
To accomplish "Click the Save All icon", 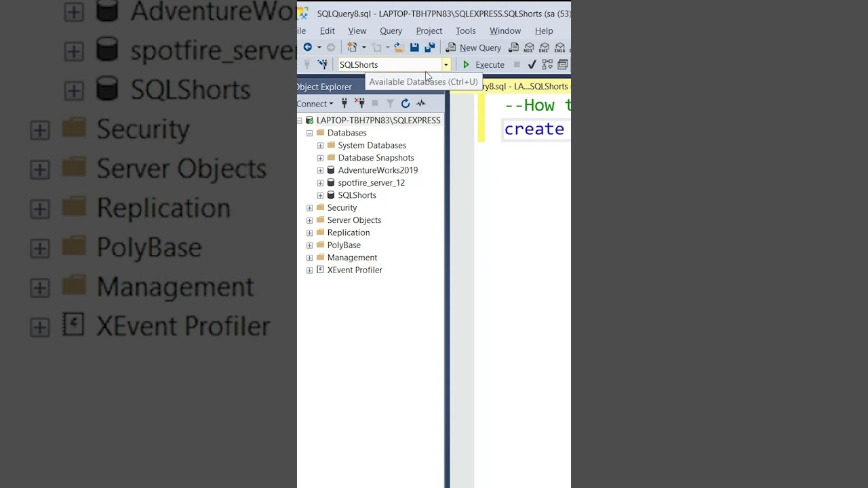I will click(429, 47).
